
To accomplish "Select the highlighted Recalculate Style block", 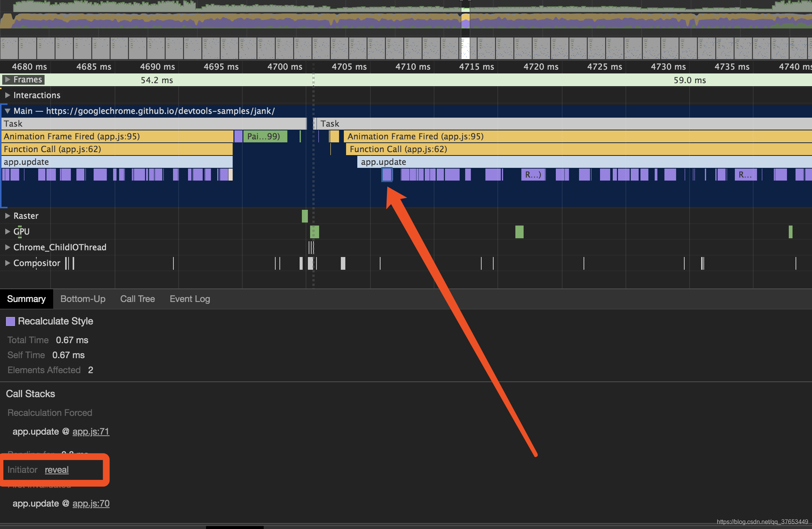I will (387, 175).
